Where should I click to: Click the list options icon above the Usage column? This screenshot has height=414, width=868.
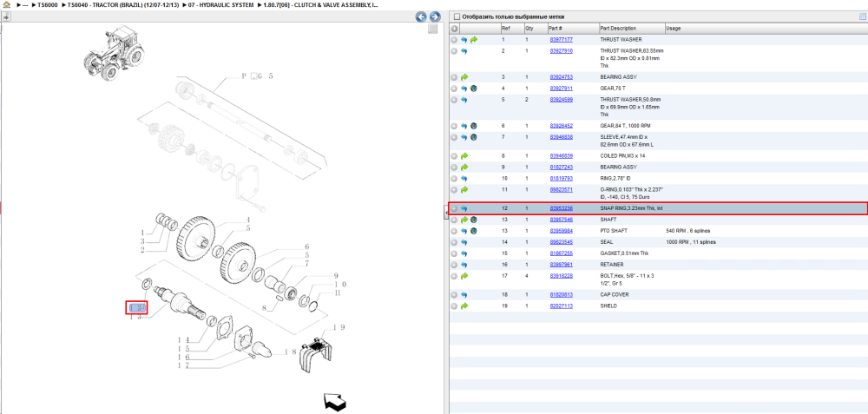862,16
